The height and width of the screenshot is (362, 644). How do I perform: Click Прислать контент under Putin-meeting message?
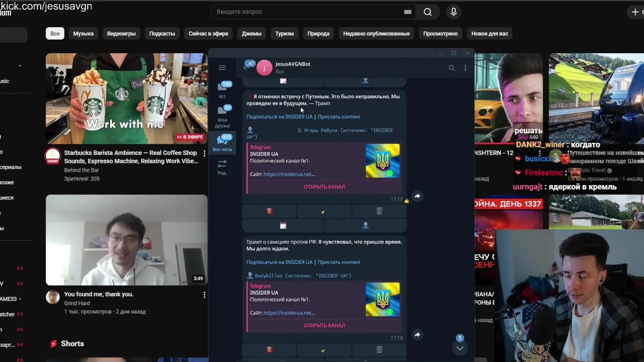click(339, 117)
